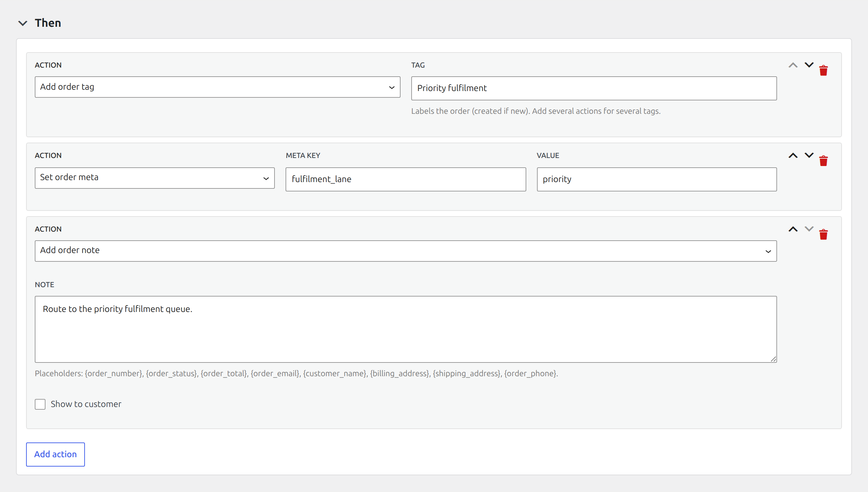Click the 'Labels the order' help text
Screen dimensions: 868x492
tap(536, 111)
